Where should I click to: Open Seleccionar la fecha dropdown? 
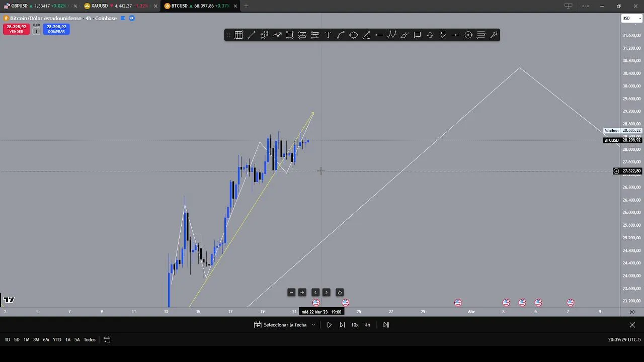[x=285, y=325]
